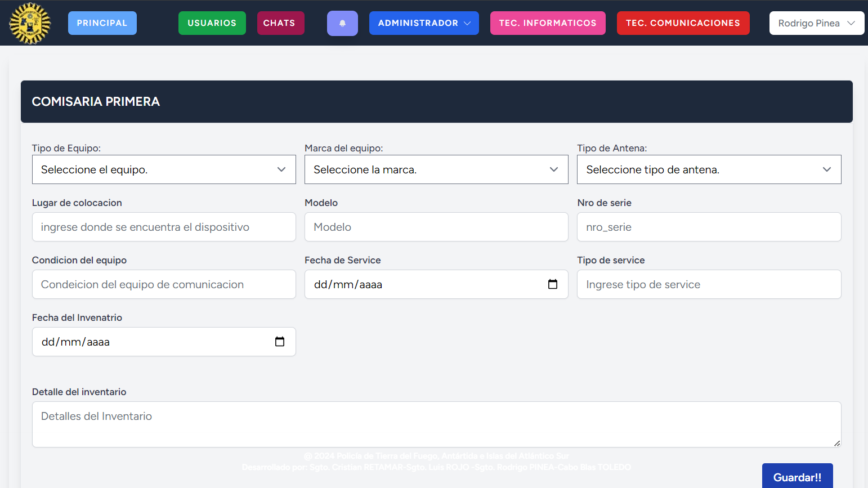This screenshot has height=488, width=868.
Task: Expand the Tipo de Equipo dropdown
Action: pos(164,169)
